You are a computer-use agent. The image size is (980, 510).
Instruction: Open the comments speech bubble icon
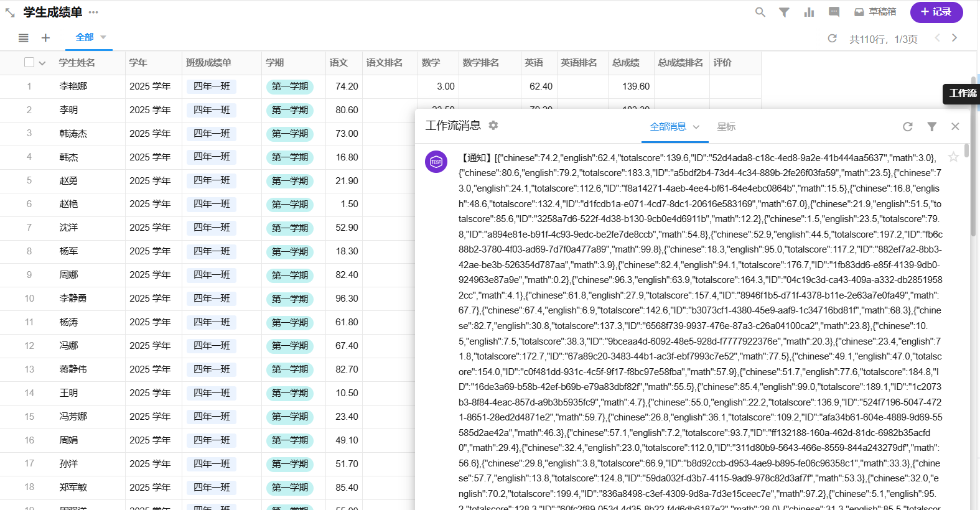click(834, 12)
